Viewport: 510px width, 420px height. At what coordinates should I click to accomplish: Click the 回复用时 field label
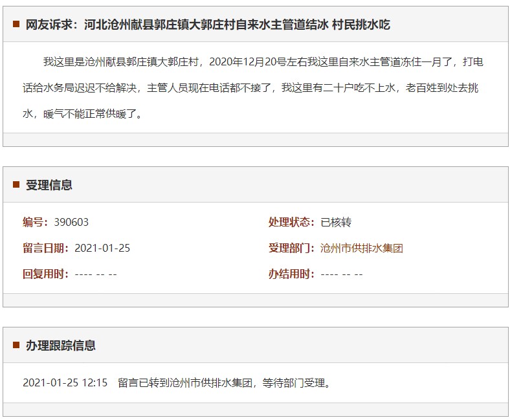pyautogui.click(x=46, y=274)
